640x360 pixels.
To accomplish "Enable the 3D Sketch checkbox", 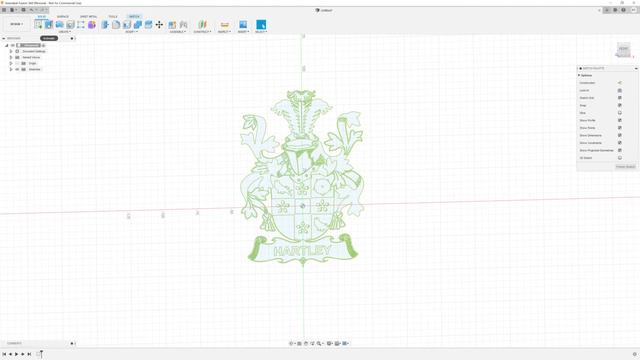I will click(620, 158).
